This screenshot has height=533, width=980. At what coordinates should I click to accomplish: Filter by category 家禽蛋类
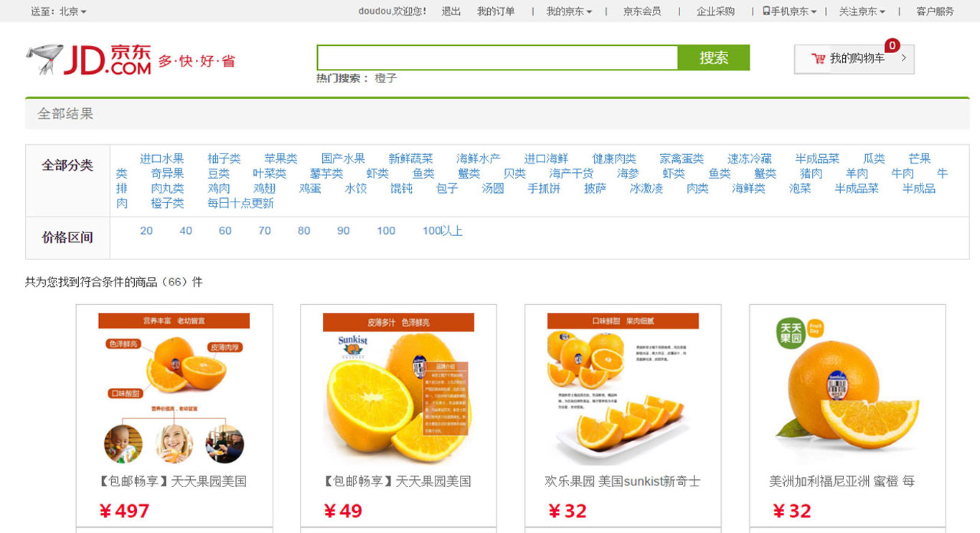[x=682, y=159]
